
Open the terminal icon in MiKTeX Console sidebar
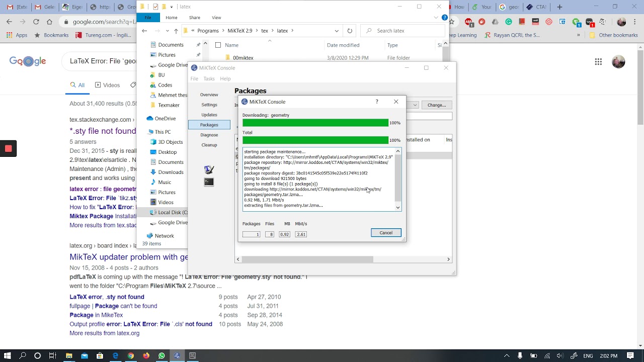click(x=209, y=182)
